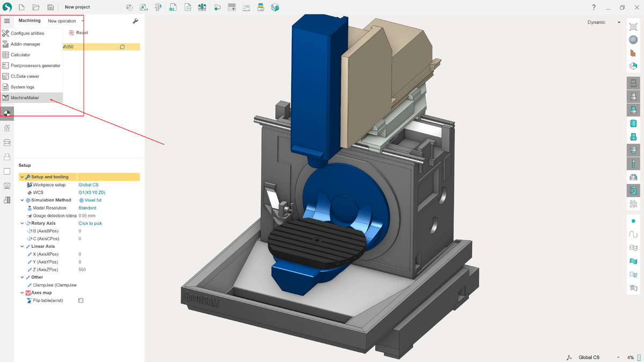Open the tool library icon
Image resolution: width=644 pixels, height=362 pixels.
point(202,8)
